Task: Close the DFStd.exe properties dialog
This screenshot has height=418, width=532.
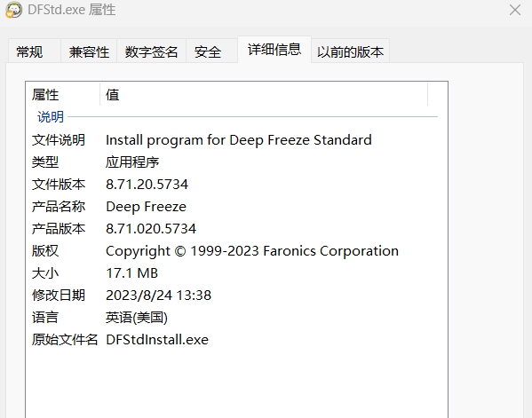Action: pos(515,10)
